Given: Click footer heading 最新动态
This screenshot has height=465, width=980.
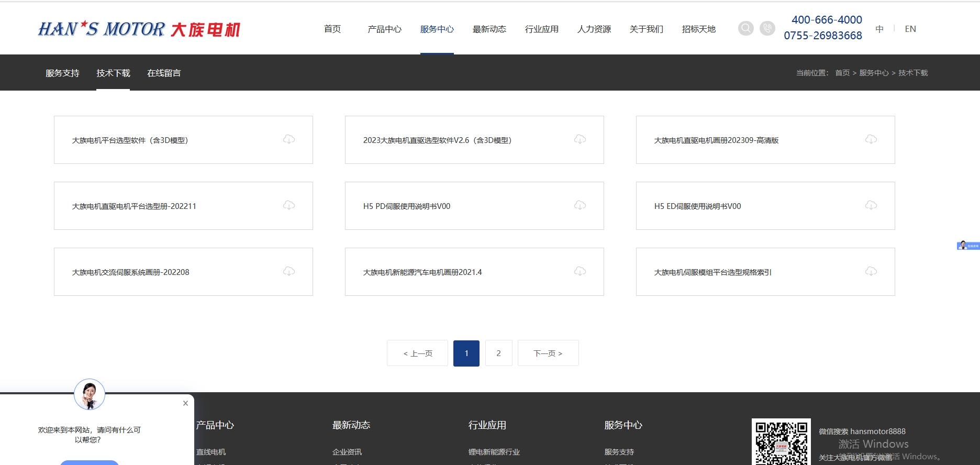Looking at the screenshot, I should tap(351, 425).
